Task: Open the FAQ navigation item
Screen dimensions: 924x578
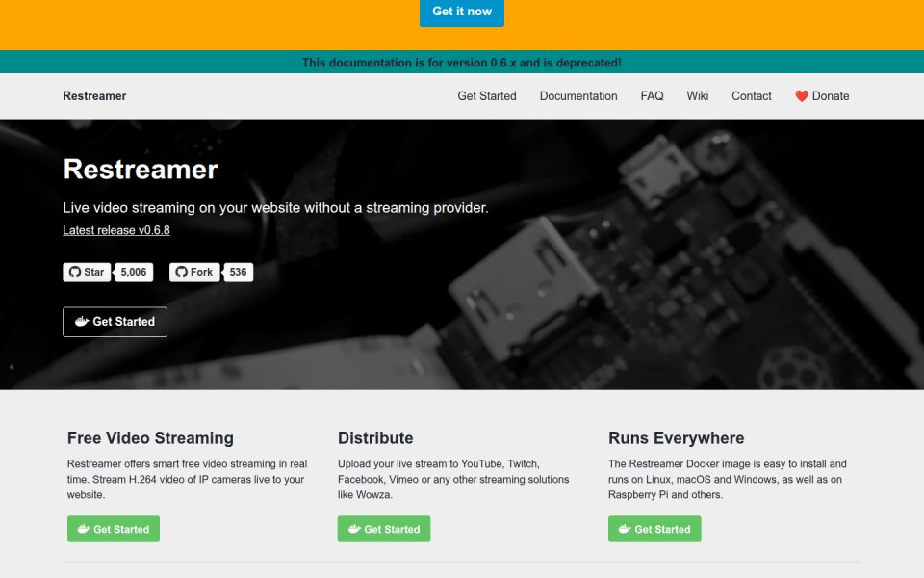Action: pyautogui.click(x=652, y=96)
